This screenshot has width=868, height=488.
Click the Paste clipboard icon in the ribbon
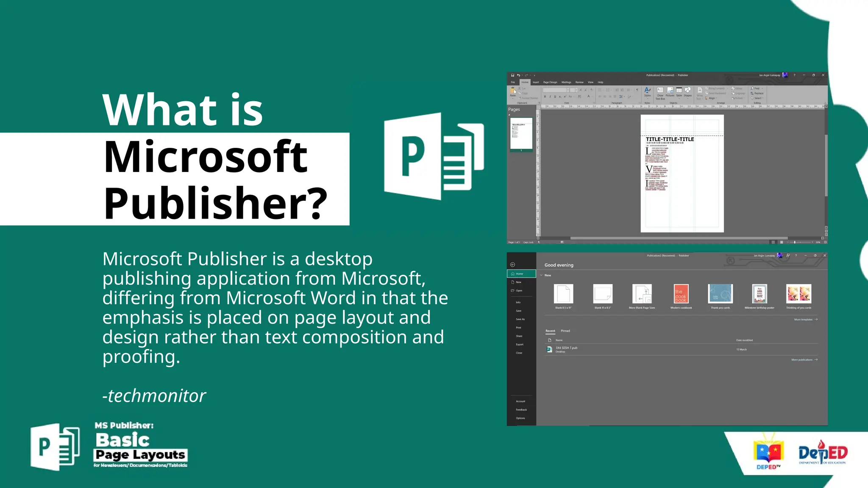click(x=513, y=91)
